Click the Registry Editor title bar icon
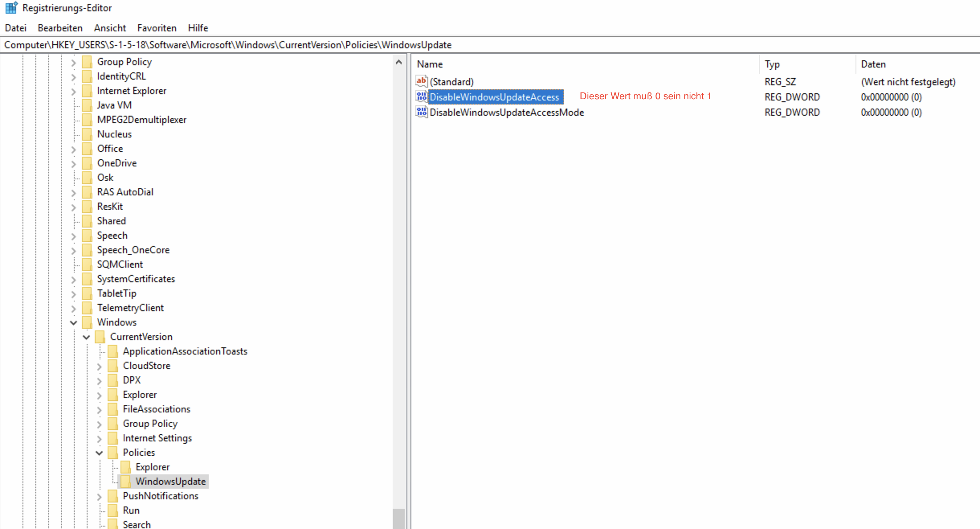 [x=11, y=8]
